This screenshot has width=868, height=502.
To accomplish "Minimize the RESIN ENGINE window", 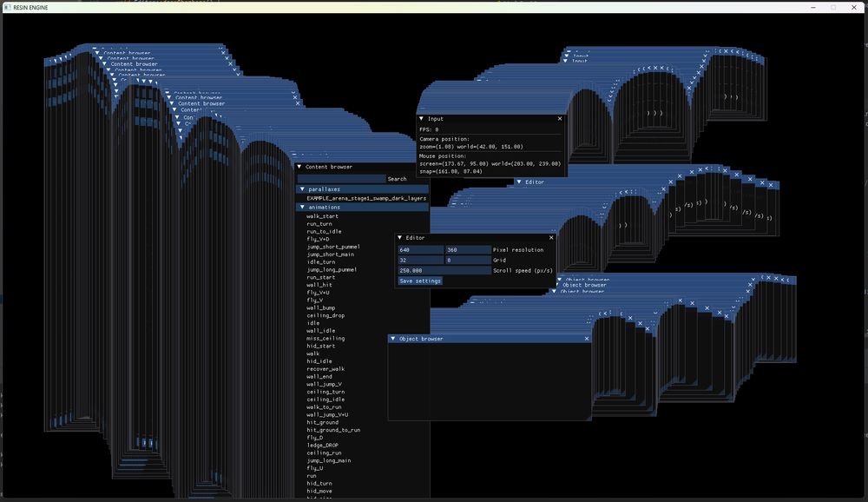I will coord(813,7).
